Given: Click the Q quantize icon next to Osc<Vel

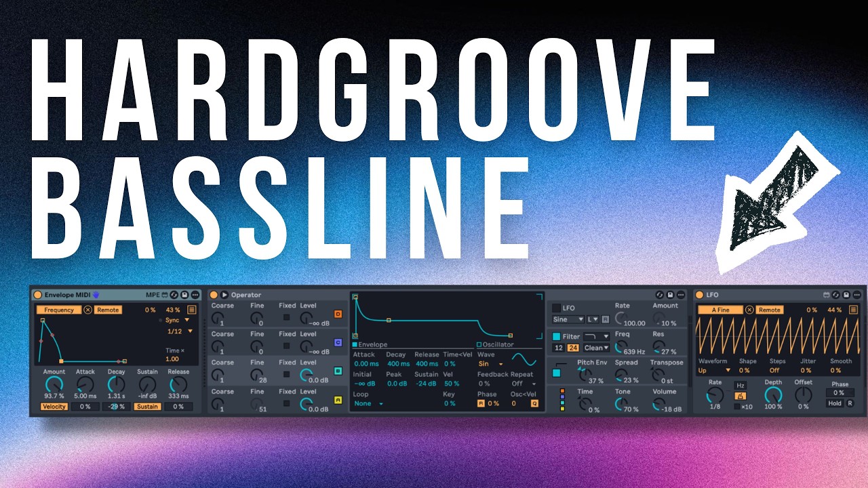Looking at the screenshot, I should tap(534, 404).
